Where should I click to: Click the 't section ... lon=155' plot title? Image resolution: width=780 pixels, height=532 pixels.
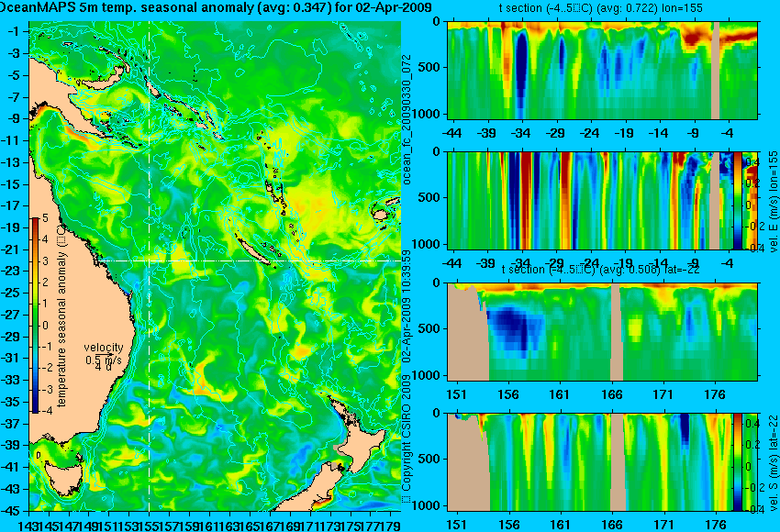601,8
